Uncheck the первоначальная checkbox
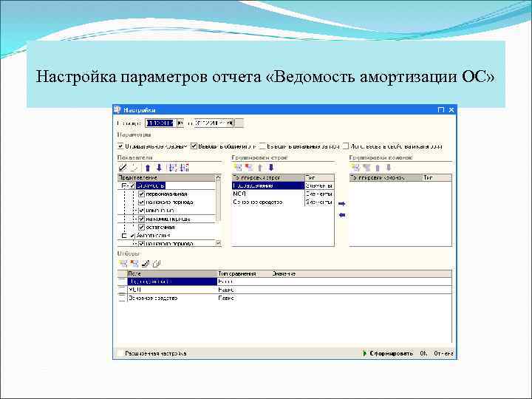This screenshot has height=399, width=532. 141,194
